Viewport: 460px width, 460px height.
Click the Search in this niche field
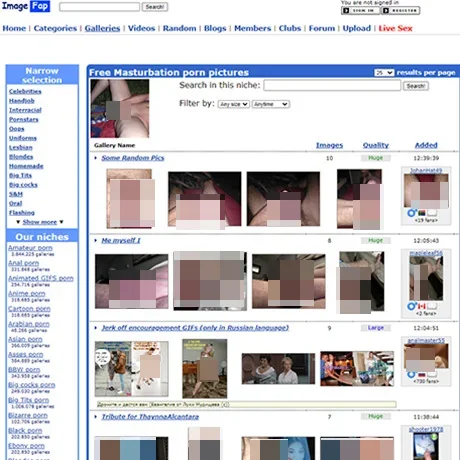point(332,86)
